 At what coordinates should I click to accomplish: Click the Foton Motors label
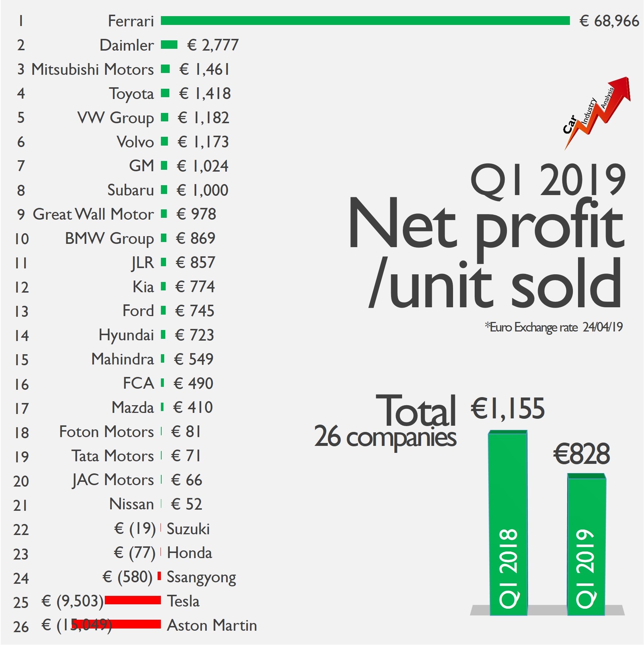click(106, 432)
